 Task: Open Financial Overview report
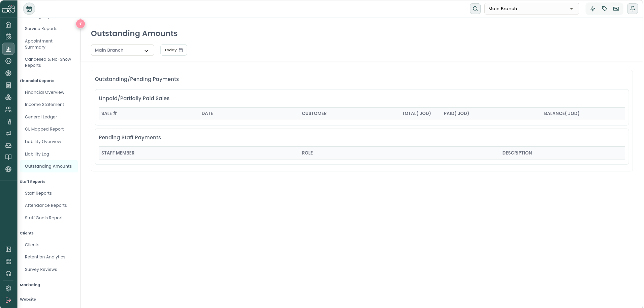[44, 92]
